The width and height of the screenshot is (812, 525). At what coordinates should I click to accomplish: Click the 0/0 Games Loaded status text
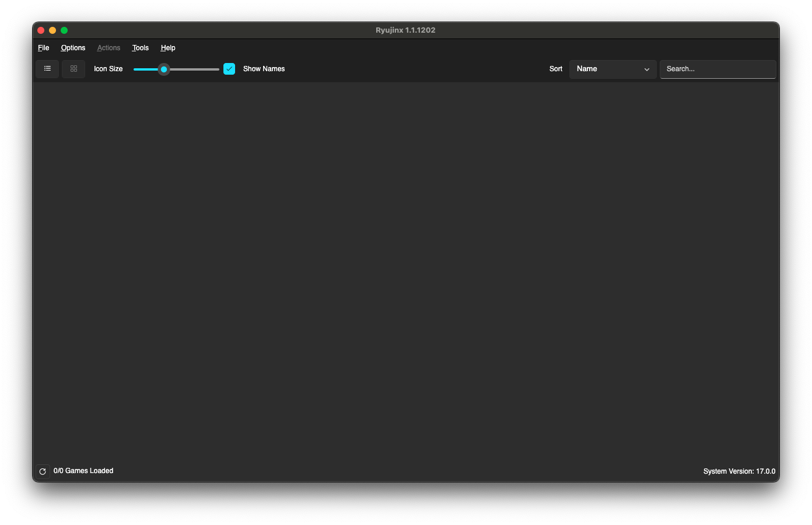83,471
